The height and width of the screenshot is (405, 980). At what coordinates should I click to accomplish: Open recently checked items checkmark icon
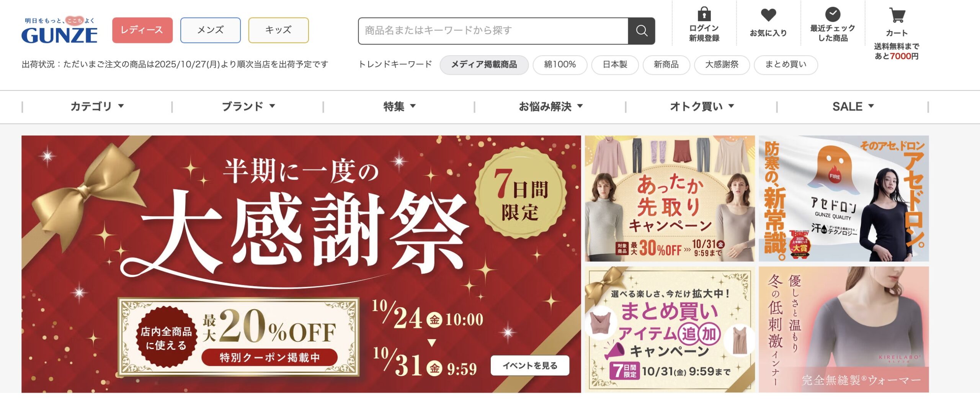(832, 15)
